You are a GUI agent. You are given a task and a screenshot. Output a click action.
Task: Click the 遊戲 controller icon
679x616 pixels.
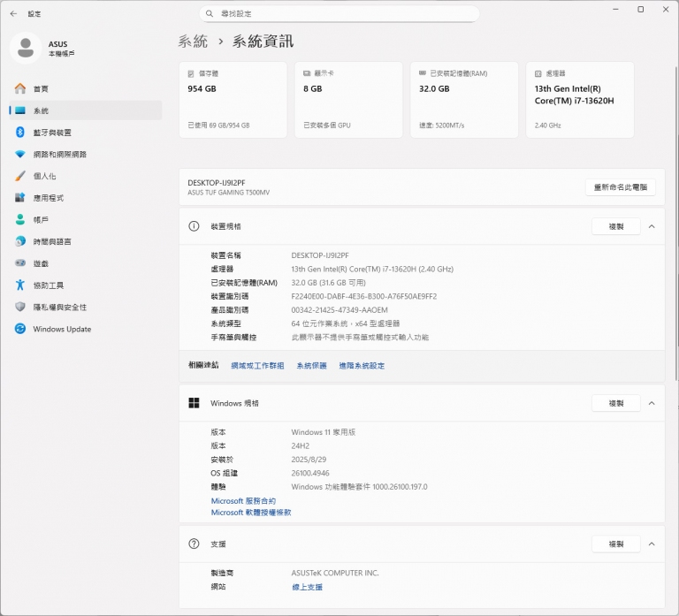(20, 263)
